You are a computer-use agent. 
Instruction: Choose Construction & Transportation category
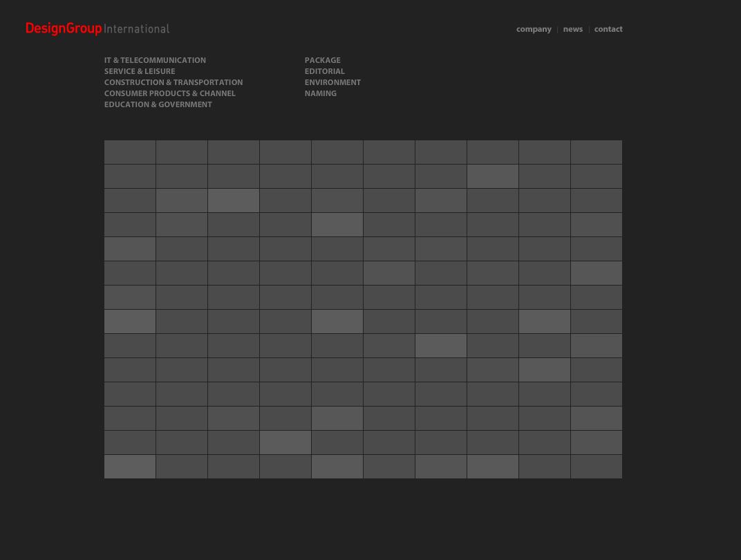click(x=173, y=83)
